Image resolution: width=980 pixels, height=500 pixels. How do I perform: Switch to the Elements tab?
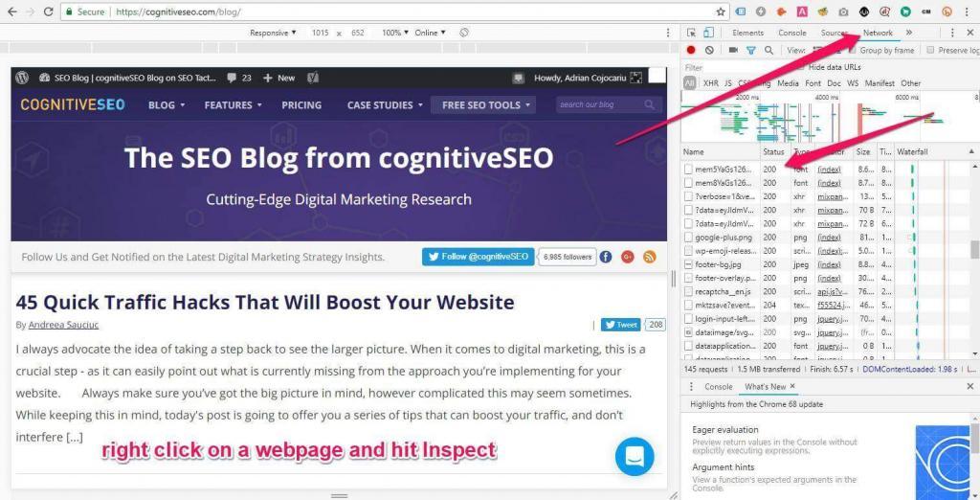tap(747, 33)
